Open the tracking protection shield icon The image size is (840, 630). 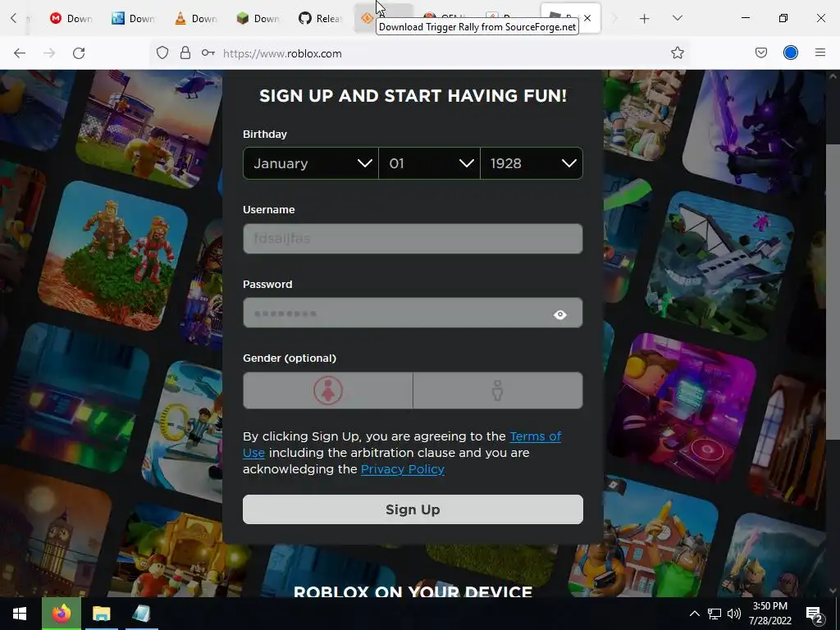pyautogui.click(x=162, y=53)
